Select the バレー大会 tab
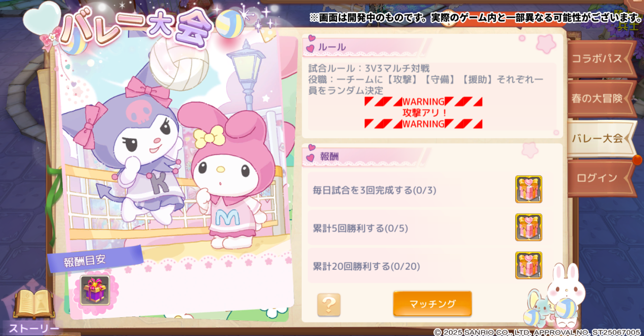Image resolution: width=644 pixels, height=336 pixels. pyautogui.click(x=600, y=139)
